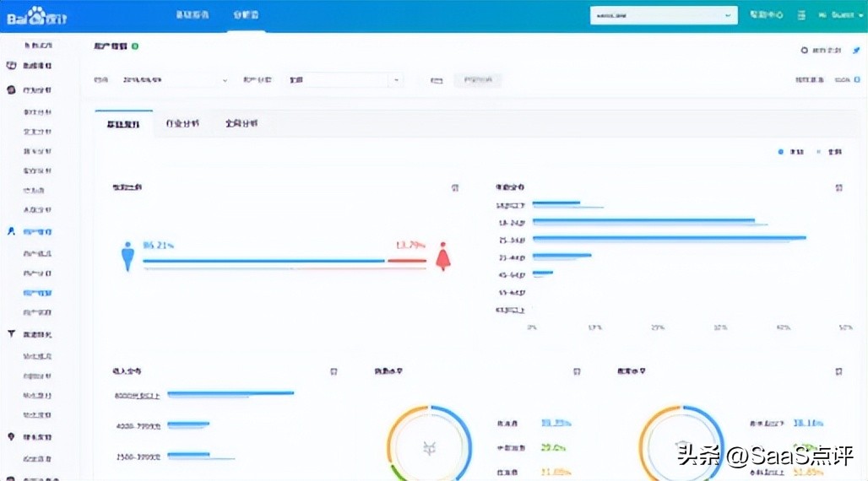Click the monitor icon in the left sidebar
This screenshot has width=868, height=481.
point(11,65)
